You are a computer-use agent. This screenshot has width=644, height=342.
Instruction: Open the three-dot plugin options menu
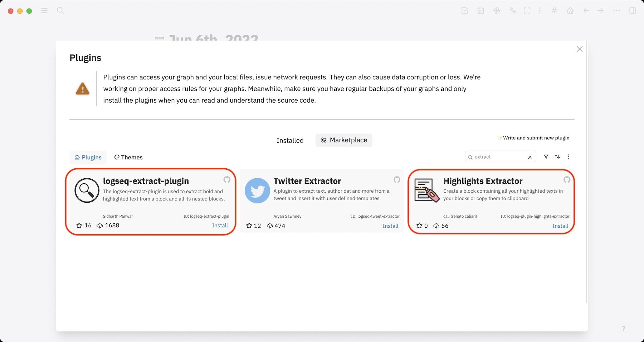click(x=568, y=157)
